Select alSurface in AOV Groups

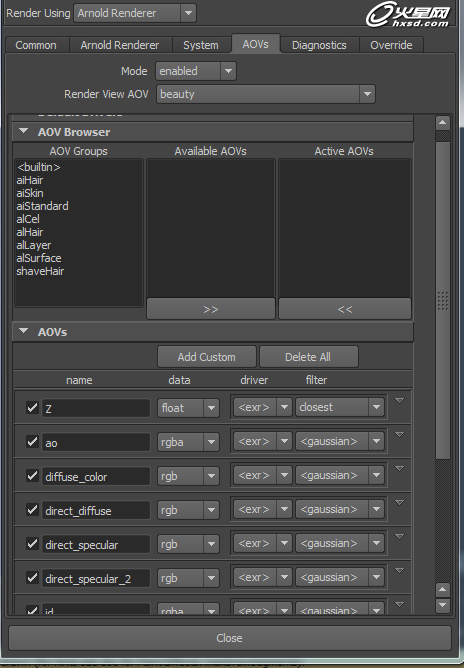[39, 258]
